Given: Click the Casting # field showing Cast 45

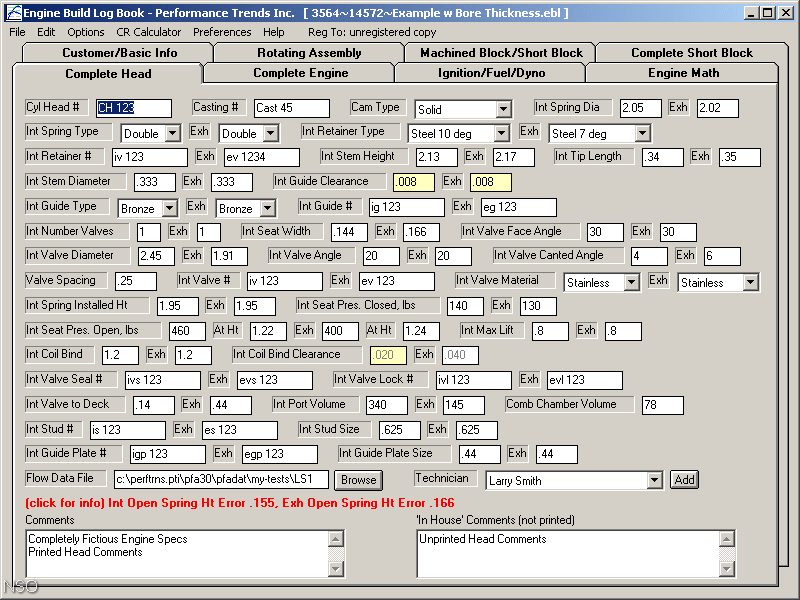Looking at the screenshot, I should pos(292,108).
